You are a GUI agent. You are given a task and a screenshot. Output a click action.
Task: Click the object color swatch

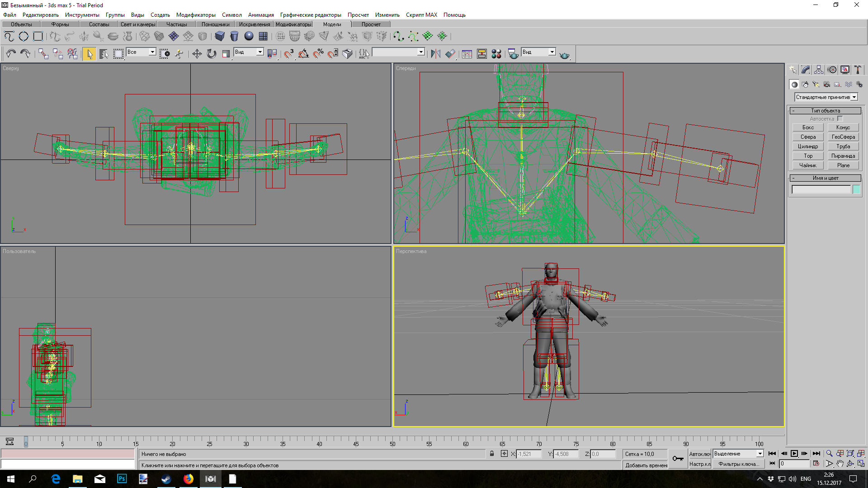(856, 190)
